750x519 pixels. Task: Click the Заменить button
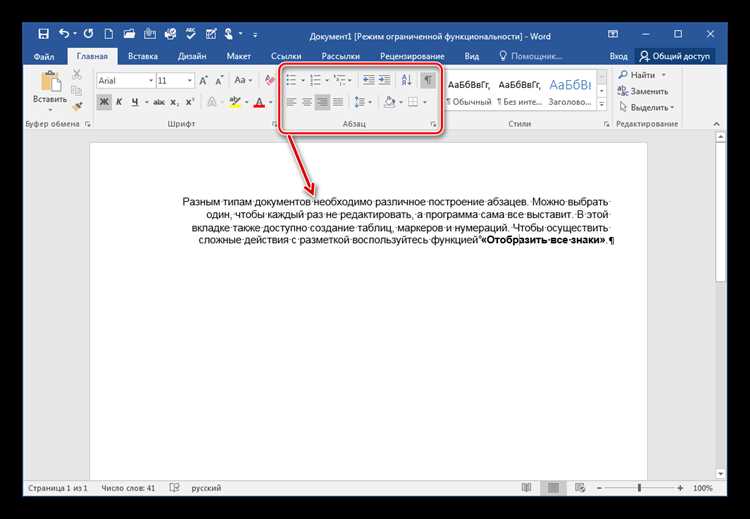pos(643,91)
